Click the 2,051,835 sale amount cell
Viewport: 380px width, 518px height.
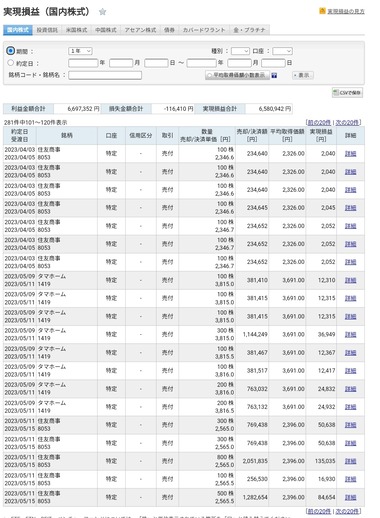coord(255,461)
